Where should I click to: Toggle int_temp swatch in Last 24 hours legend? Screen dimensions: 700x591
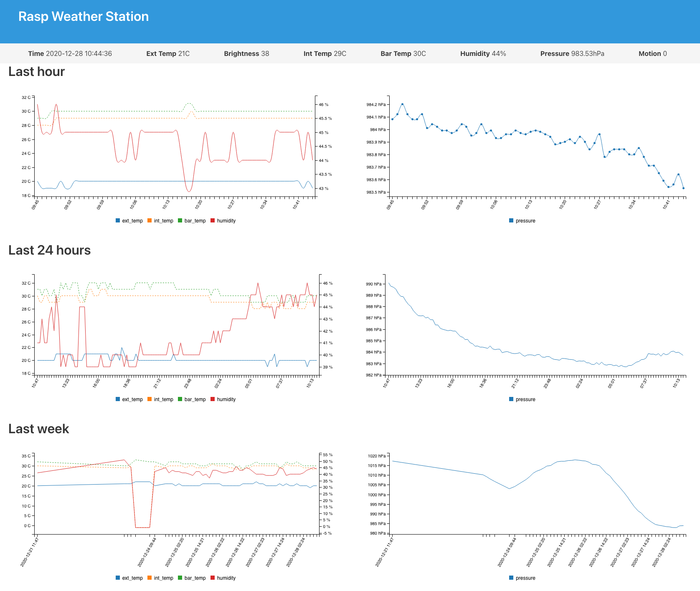pos(150,399)
